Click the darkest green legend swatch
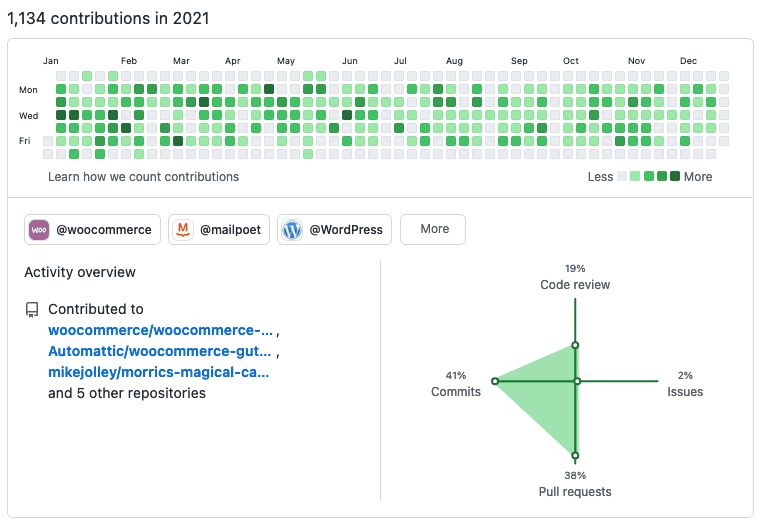761x524 pixels. pos(675,177)
